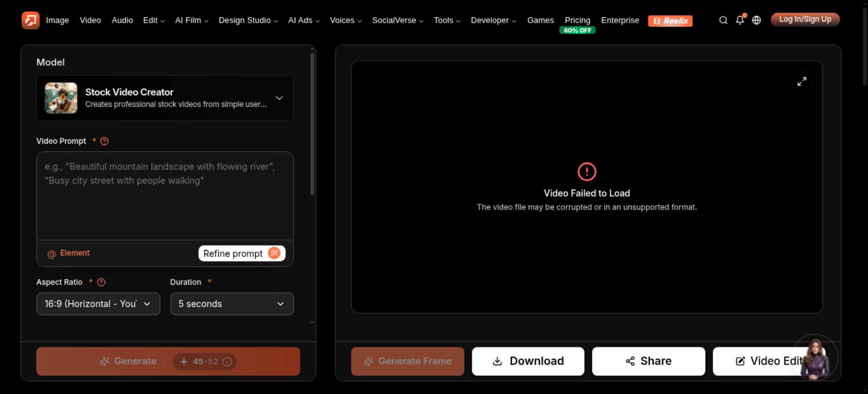The height and width of the screenshot is (394, 868).
Task: Open the assistant avatar chat bubble
Action: tap(815, 358)
